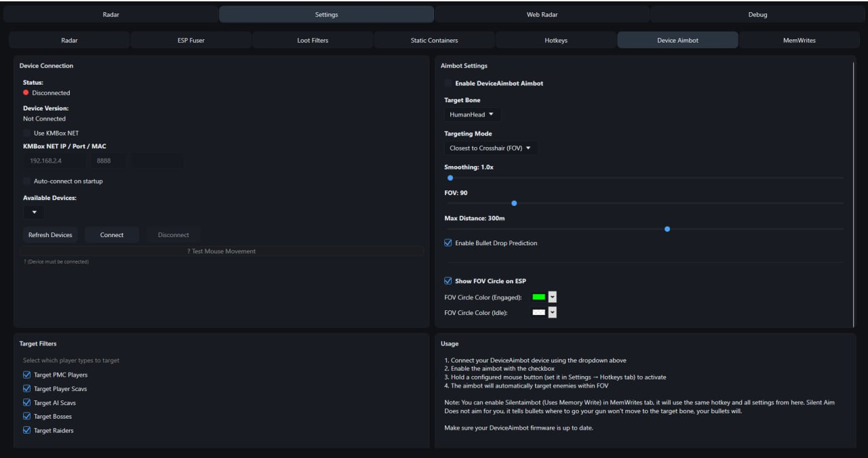Click the white Idle FOV circle color swatch

[x=539, y=312]
